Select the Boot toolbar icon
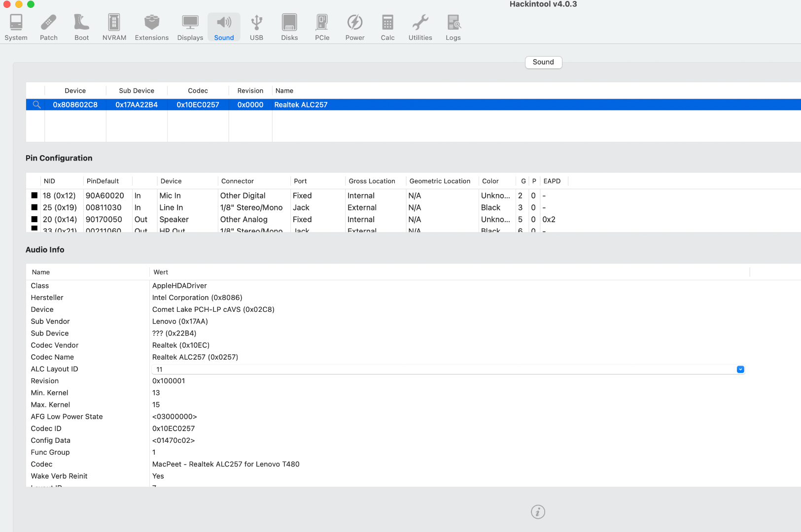 coord(81,27)
